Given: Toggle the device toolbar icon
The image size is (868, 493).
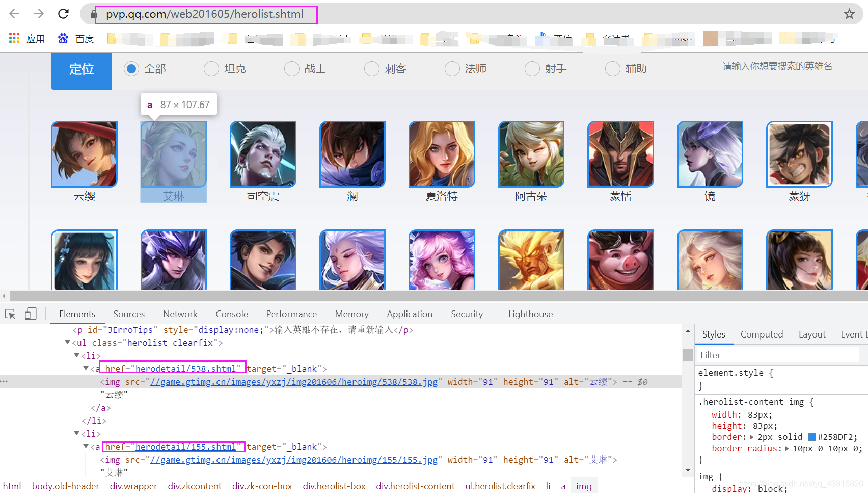Looking at the screenshot, I should click(31, 314).
